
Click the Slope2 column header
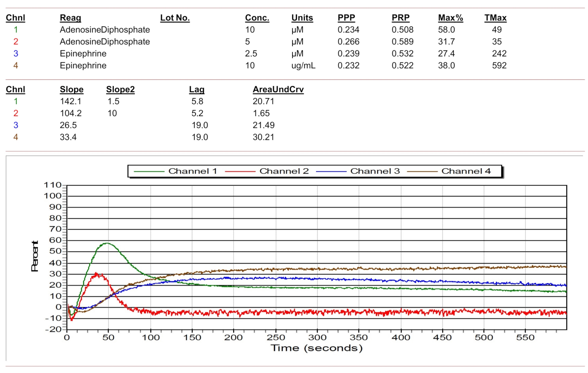pyautogui.click(x=120, y=90)
